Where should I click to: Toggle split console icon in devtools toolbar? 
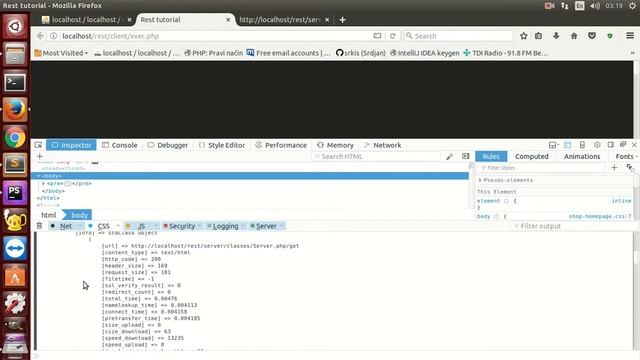567,145
